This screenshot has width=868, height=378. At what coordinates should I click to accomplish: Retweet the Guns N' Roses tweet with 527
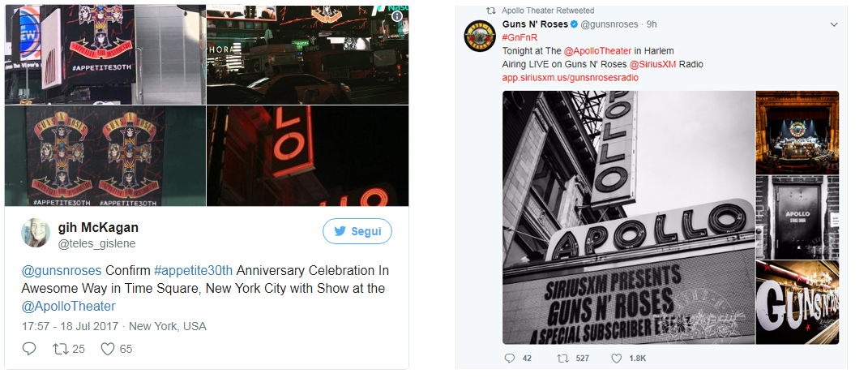tap(563, 359)
